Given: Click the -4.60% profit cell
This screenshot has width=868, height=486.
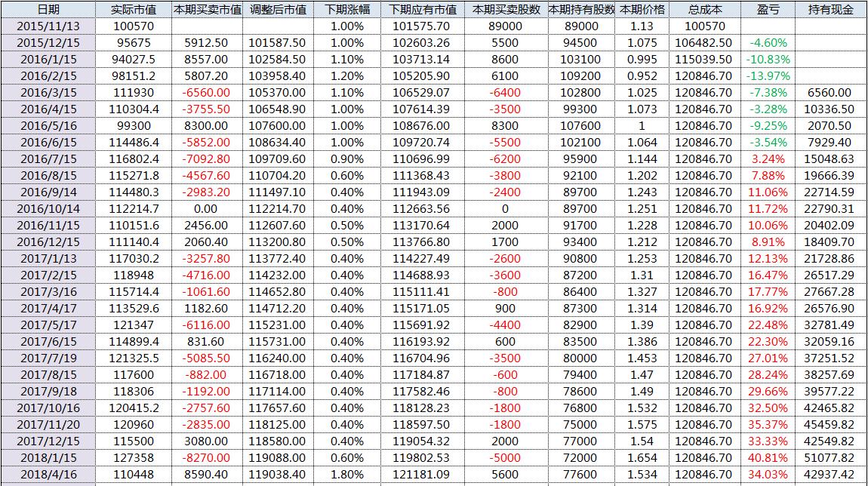Looking at the screenshot, I should click(768, 42).
